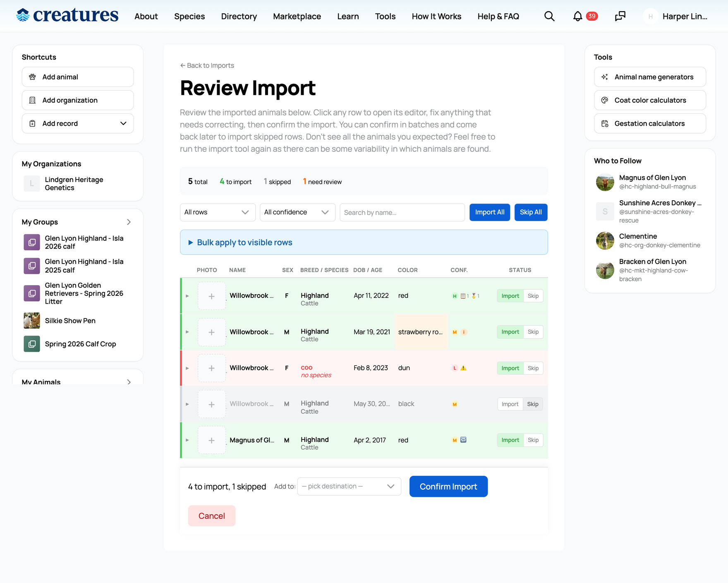Click the building icon for Add organization
The width and height of the screenshot is (728, 583).
pyautogui.click(x=32, y=100)
